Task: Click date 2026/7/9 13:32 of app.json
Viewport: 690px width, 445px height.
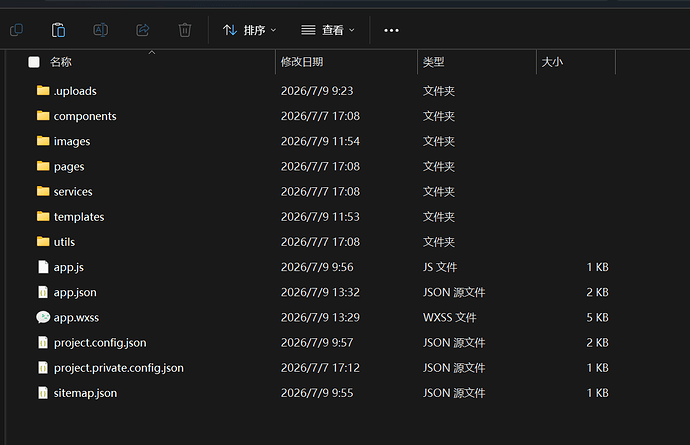Action: (x=320, y=293)
